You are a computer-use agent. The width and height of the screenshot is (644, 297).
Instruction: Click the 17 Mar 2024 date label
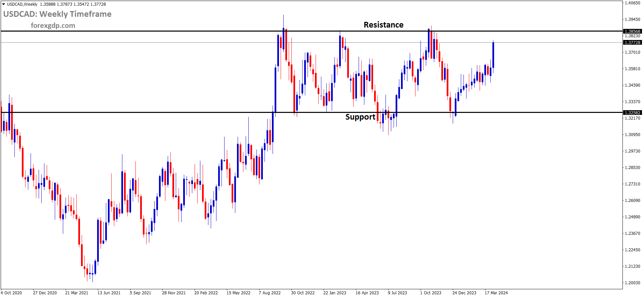tap(496, 293)
